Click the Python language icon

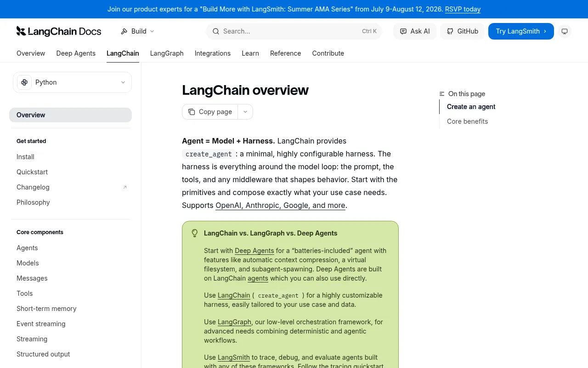(24, 82)
